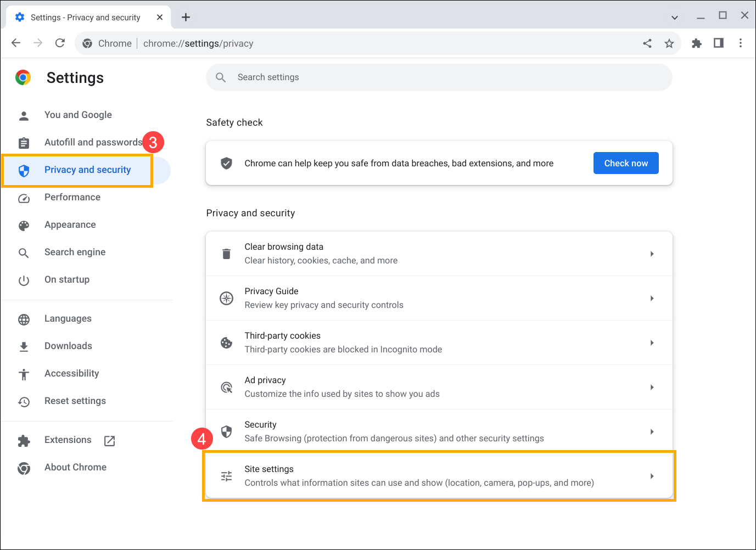Open a new tab with plus button
Screen dimensions: 756x550
(186, 17)
